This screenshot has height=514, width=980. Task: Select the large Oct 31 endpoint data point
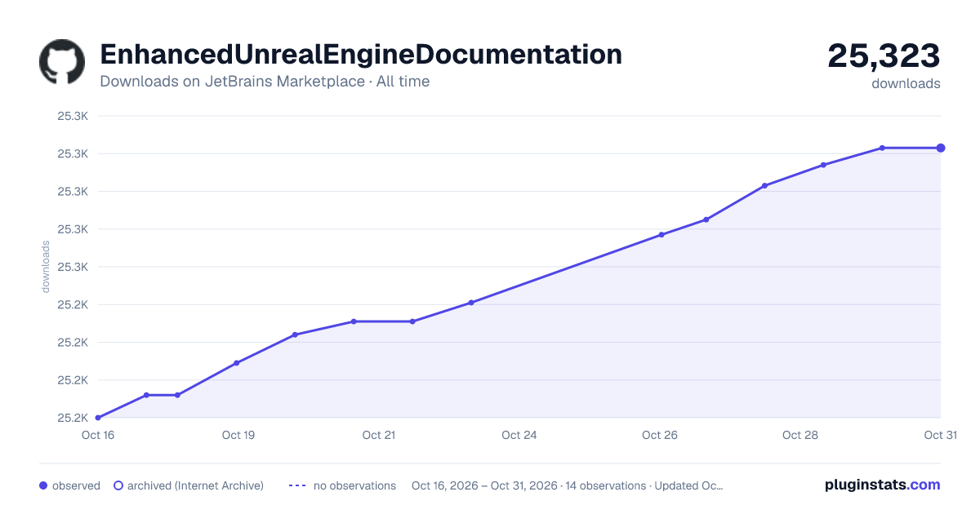(x=941, y=148)
